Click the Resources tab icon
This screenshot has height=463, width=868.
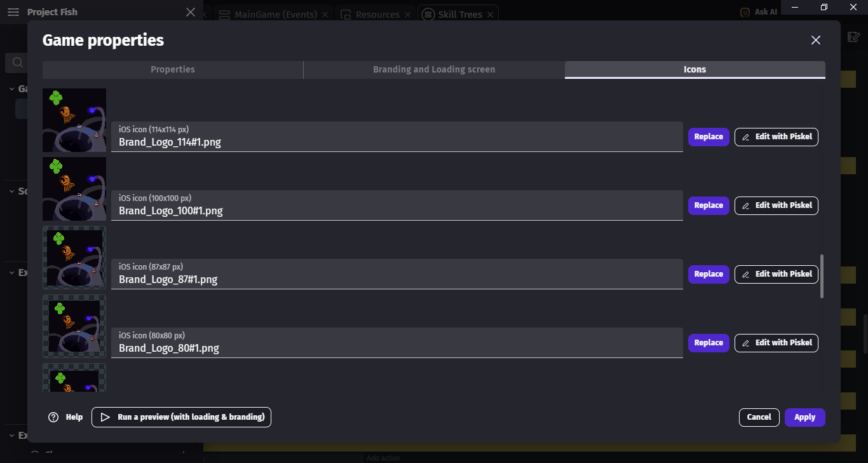pos(346,15)
